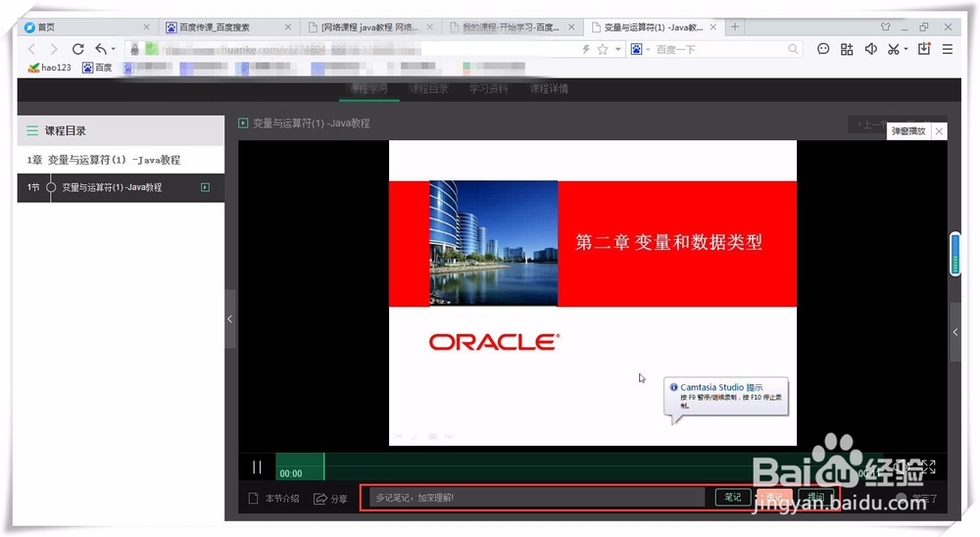Close the 首页 tab
The image size is (980, 537).
tap(146, 26)
